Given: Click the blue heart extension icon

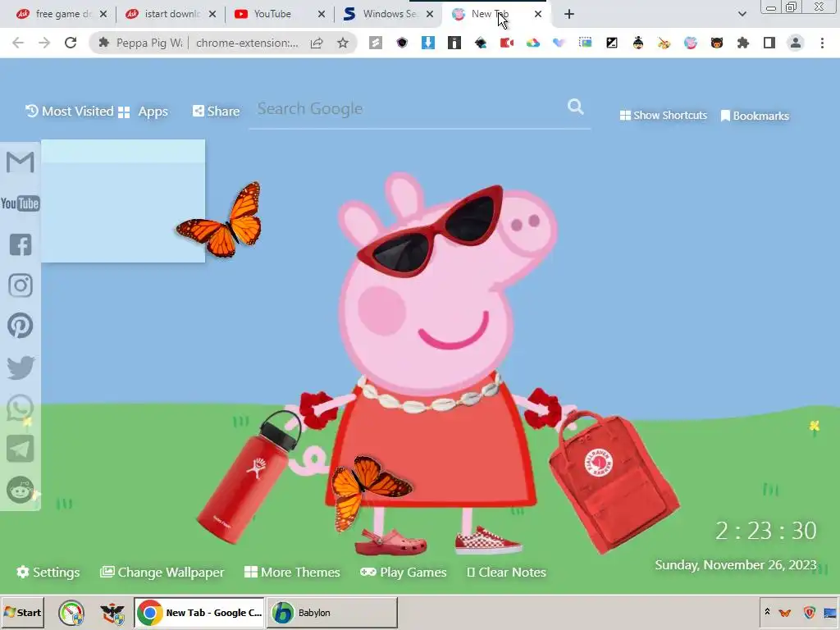Looking at the screenshot, I should (x=559, y=43).
